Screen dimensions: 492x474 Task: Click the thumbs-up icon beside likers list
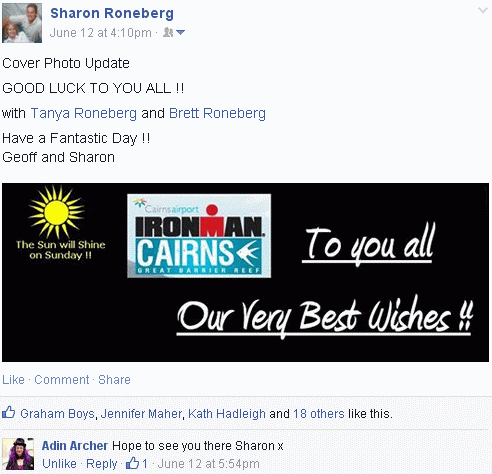9,412
